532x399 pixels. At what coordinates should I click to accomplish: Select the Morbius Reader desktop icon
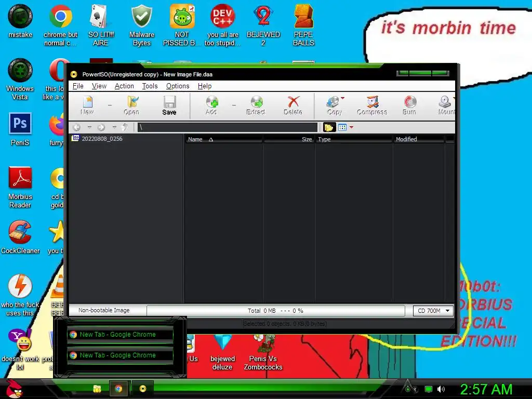click(20, 187)
